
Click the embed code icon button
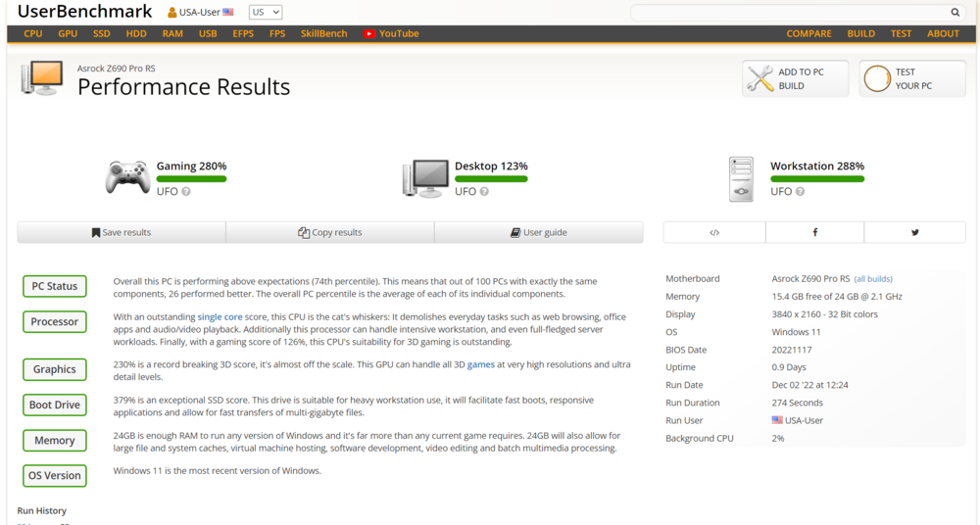tap(714, 232)
